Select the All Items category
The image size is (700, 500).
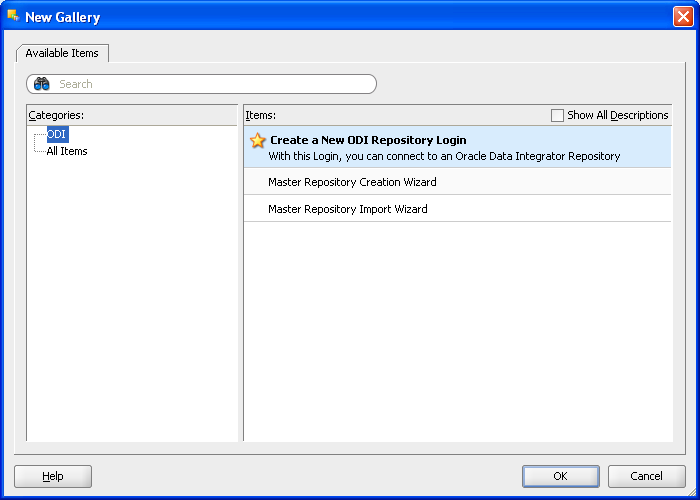tap(67, 151)
